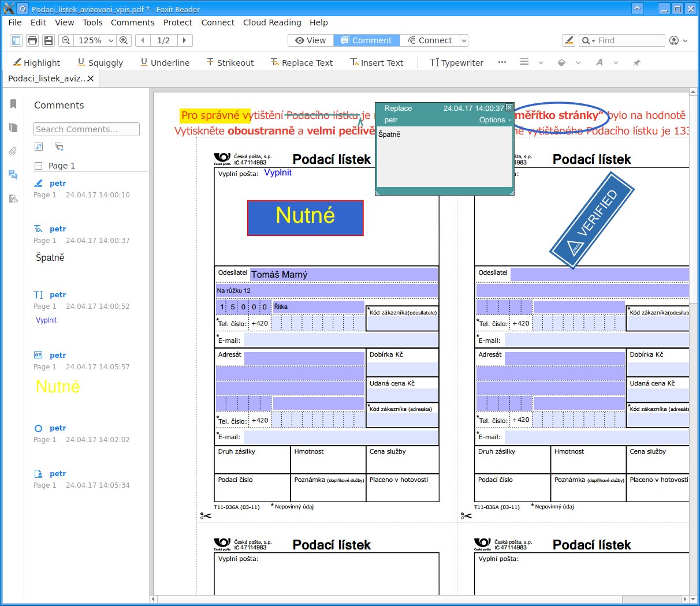
Task: Click the 1/2 page number field
Action: tap(164, 40)
